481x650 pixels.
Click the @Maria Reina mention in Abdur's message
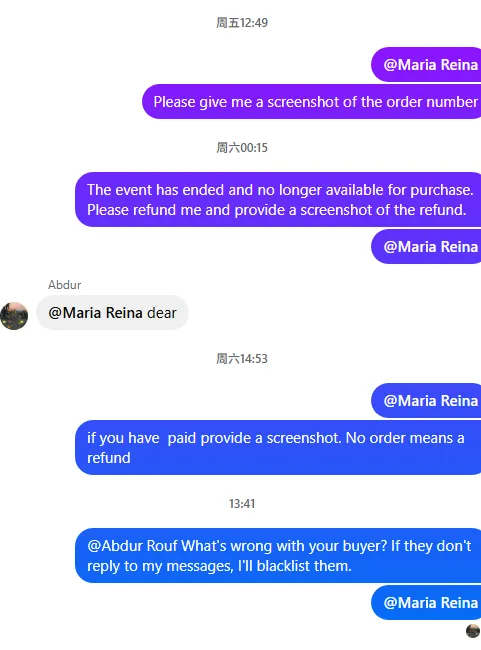(x=95, y=313)
